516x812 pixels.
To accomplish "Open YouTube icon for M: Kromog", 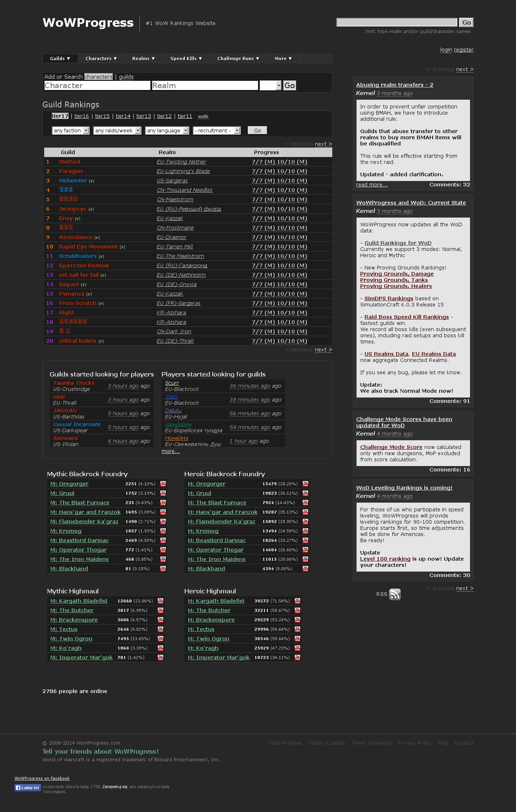I will [x=163, y=531].
